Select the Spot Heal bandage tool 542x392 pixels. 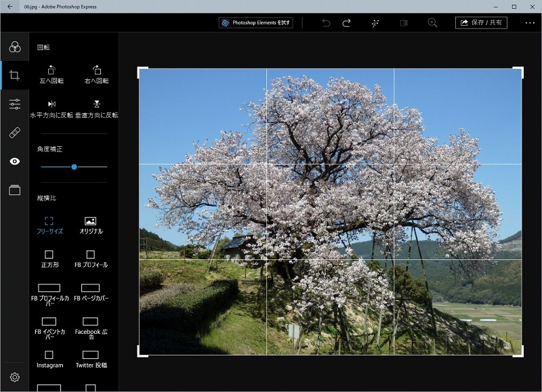14,133
